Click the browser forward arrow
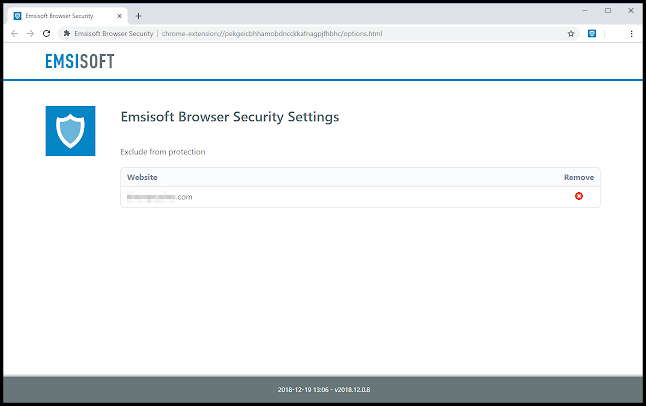This screenshot has height=406, width=646. (31, 33)
